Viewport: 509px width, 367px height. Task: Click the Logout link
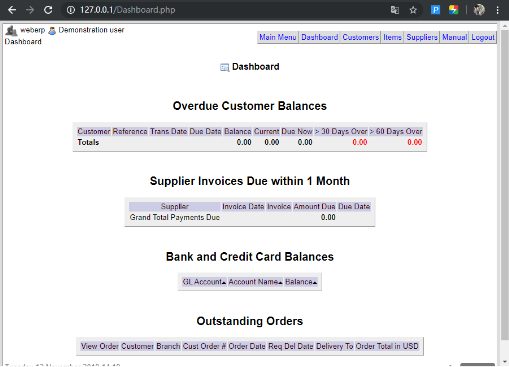coord(483,37)
